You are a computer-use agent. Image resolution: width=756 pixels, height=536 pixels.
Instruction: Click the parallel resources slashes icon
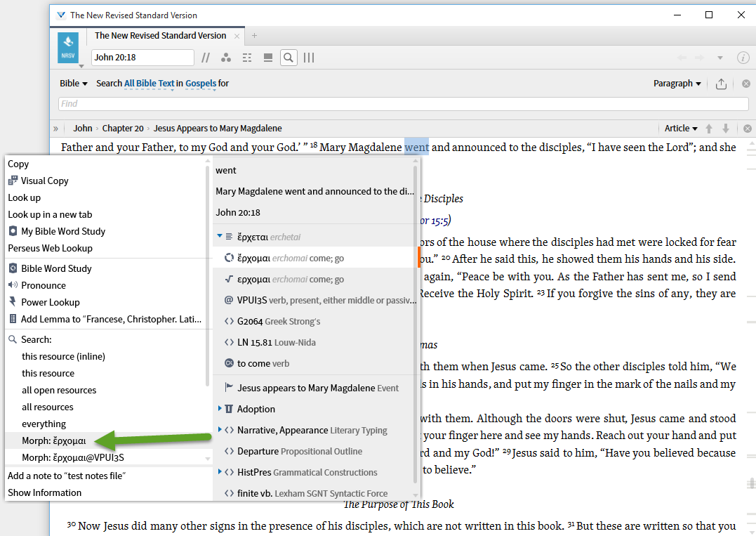pos(206,58)
